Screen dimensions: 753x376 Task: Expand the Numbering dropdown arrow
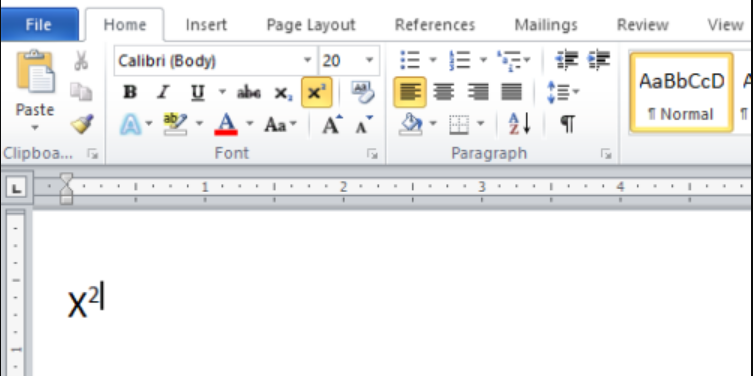tap(484, 60)
